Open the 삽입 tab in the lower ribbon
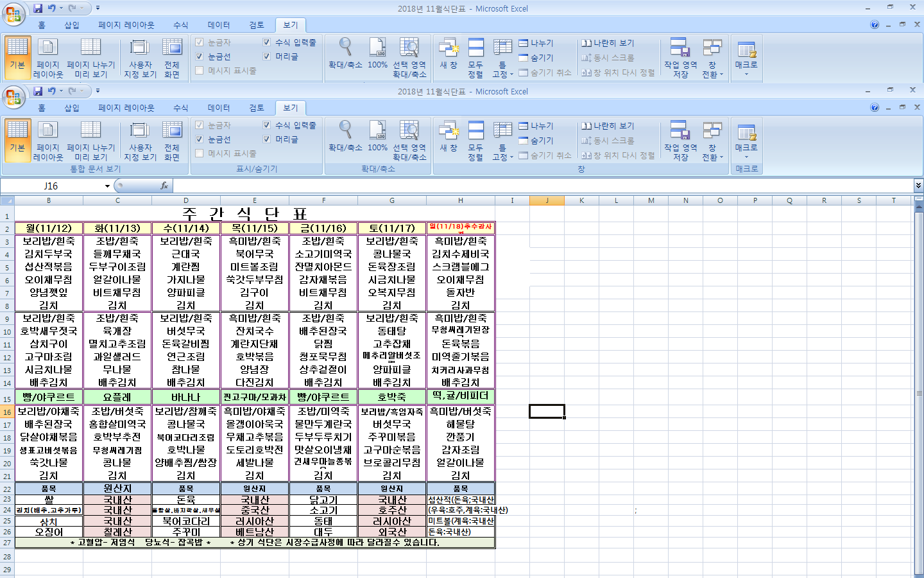The image size is (924, 578). tap(72, 108)
